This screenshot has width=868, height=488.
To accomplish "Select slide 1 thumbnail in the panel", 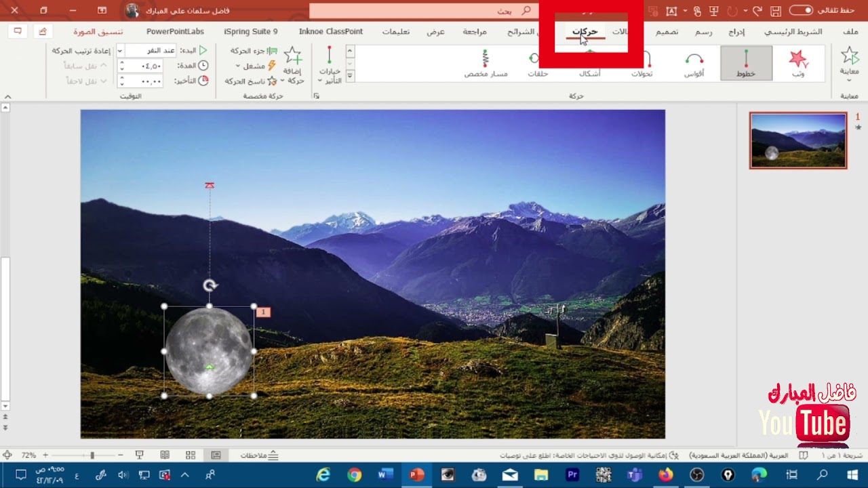I will coord(798,140).
